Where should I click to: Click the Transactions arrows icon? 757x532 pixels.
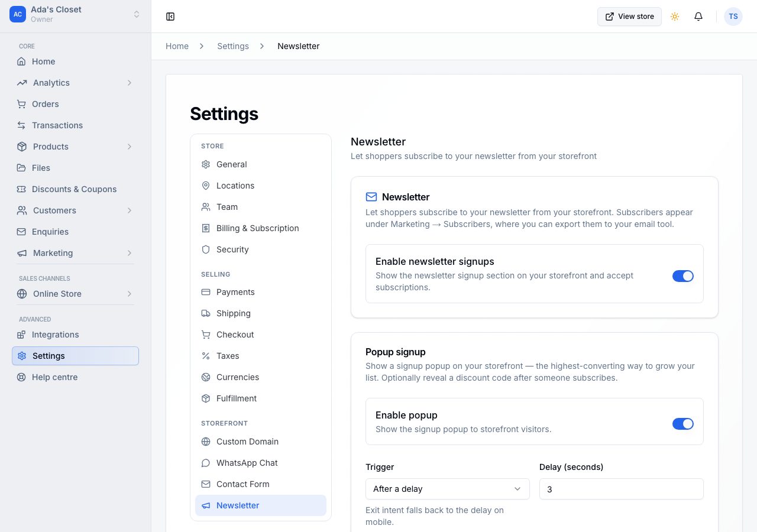(21, 125)
